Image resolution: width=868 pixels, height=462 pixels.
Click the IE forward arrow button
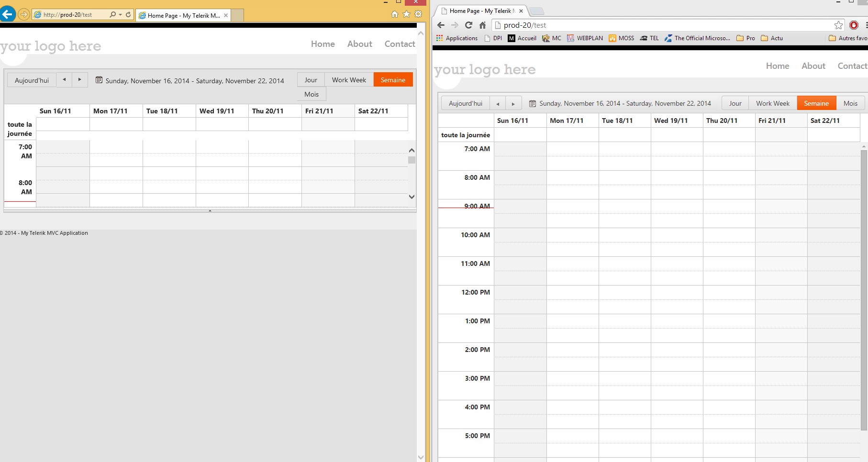click(x=23, y=14)
